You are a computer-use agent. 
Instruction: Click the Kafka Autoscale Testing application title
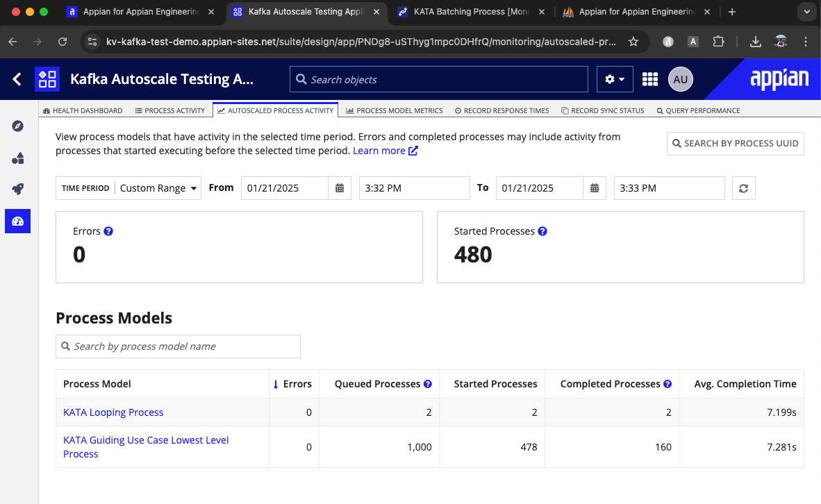tap(162, 79)
